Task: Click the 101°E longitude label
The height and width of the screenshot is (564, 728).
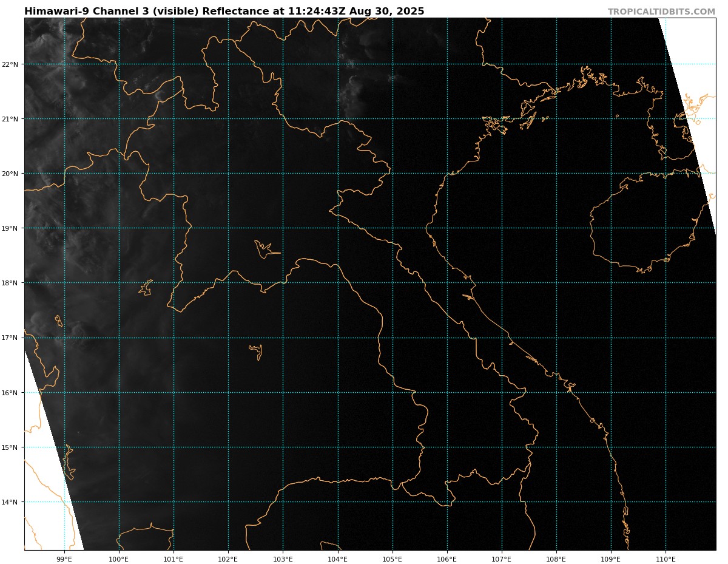Action: click(174, 559)
